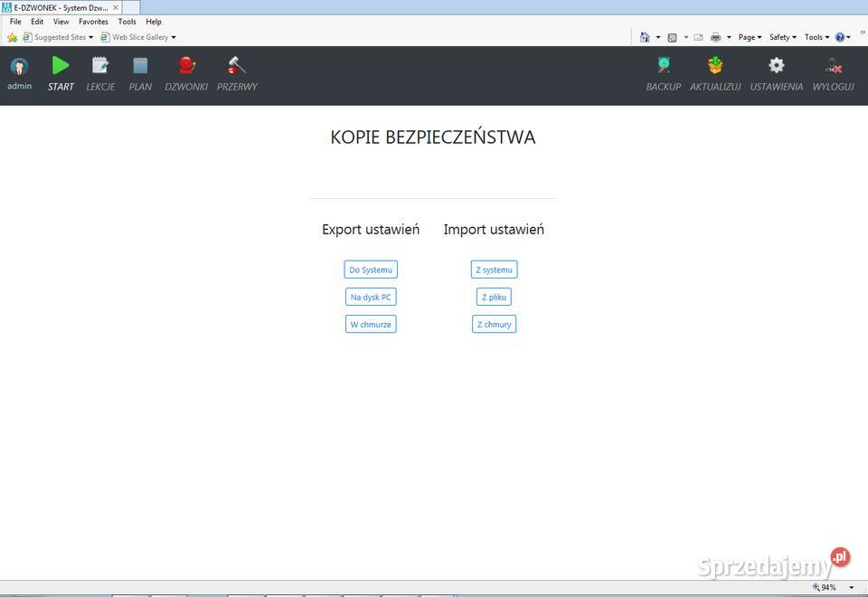Open the DZWONKI bells section
Image resolution: width=868 pixels, height=597 pixels.
pyautogui.click(x=186, y=66)
